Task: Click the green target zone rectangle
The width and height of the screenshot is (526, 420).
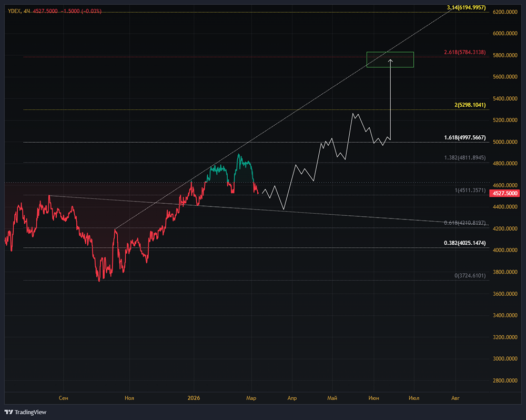Action: 390,59
